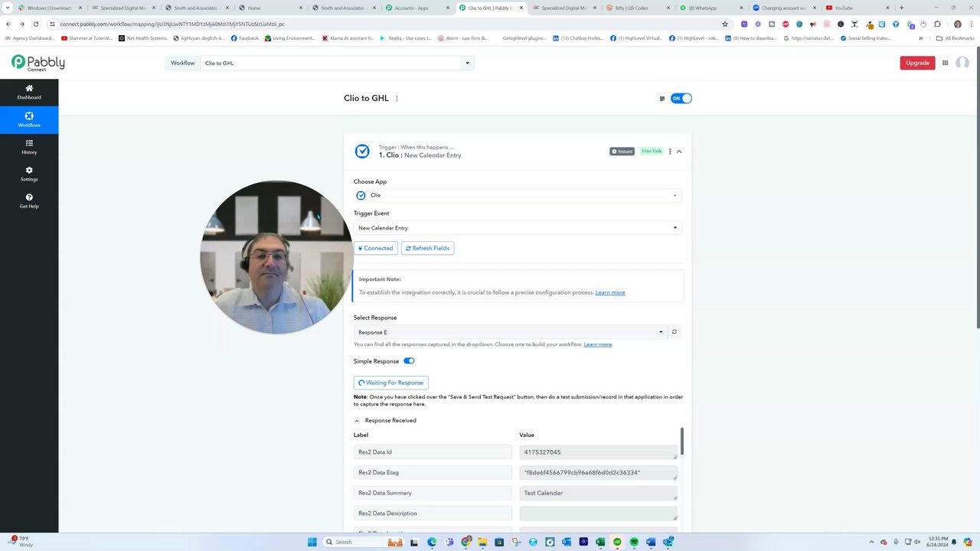Click the browser address bar URL

tap(172, 24)
